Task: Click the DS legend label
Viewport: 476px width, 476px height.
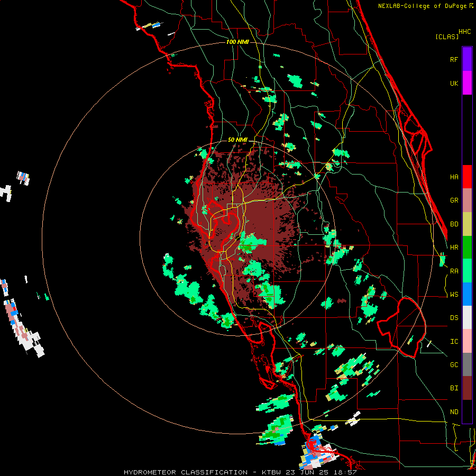Action: click(x=454, y=318)
